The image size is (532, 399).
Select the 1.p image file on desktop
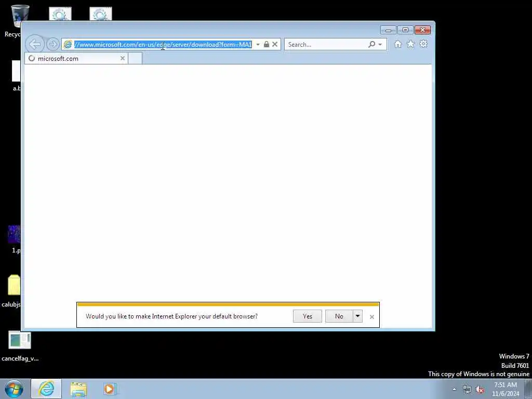[x=14, y=239]
